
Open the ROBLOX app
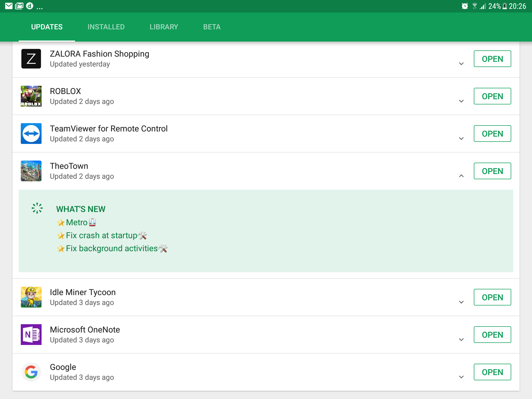[492, 96]
